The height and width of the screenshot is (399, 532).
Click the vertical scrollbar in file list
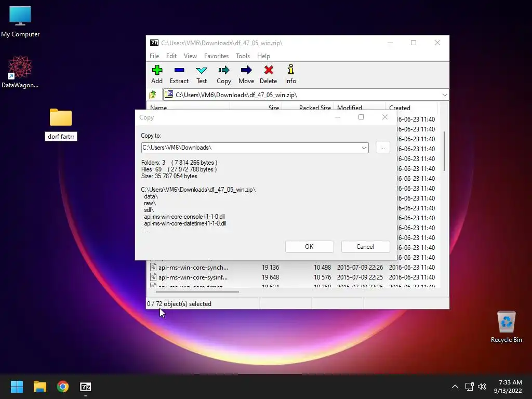coord(444,151)
